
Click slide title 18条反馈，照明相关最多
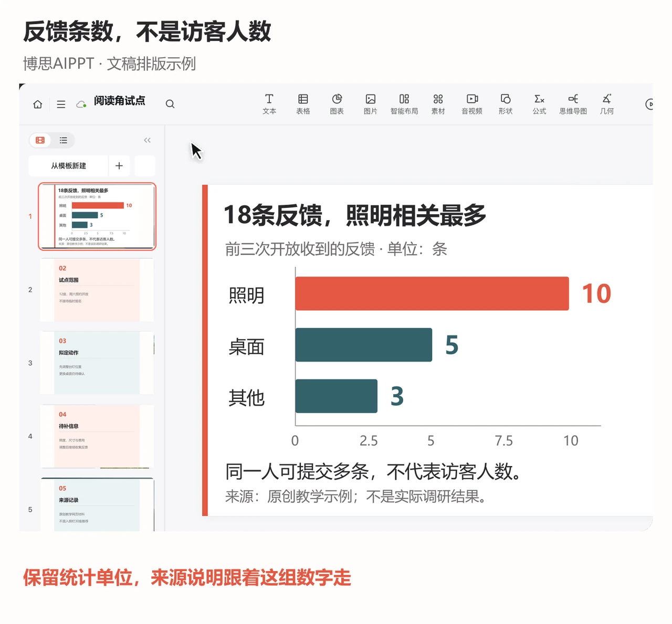(x=355, y=215)
